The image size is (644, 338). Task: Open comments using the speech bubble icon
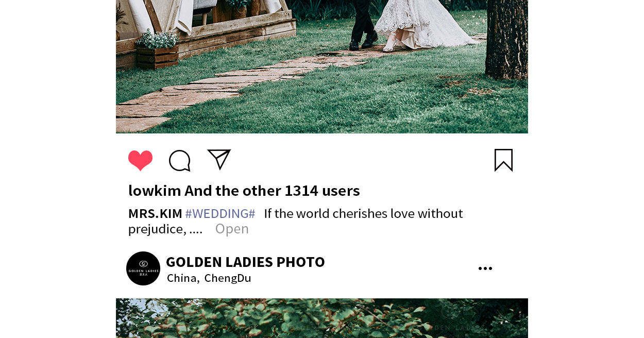[180, 161]
